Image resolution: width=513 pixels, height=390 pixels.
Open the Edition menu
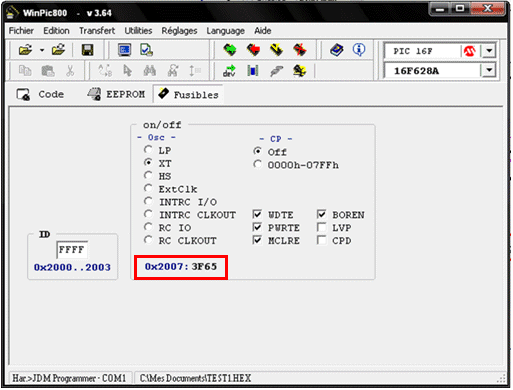coord(56,31)
